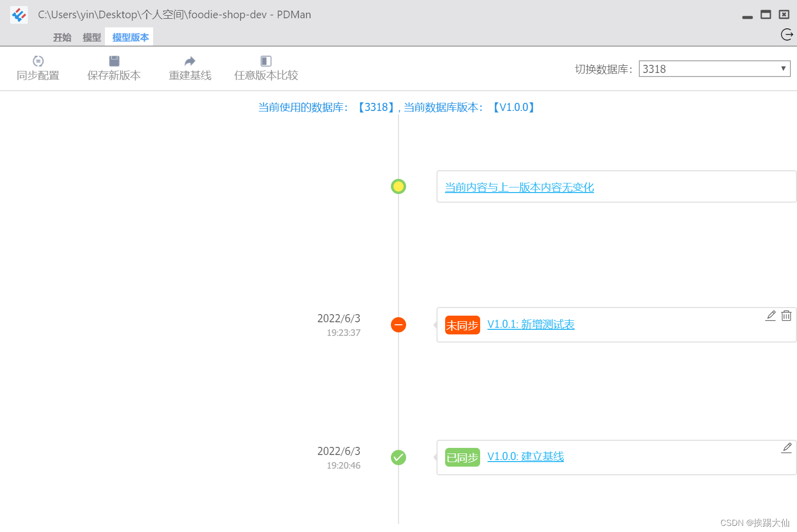Click the PDMan app logo
This screenshot has height=532, width=797.
click(19, 15)
